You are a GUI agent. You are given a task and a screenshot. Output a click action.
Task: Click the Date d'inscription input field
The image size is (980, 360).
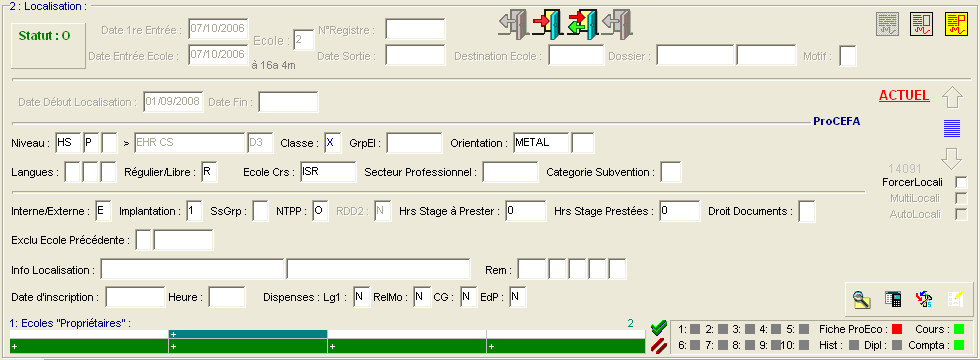[135, 297]
